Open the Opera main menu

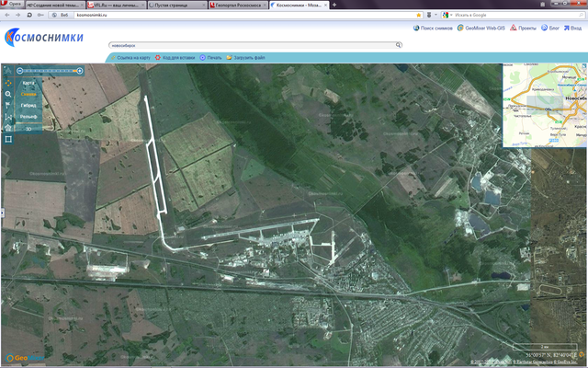pos(10,5)
